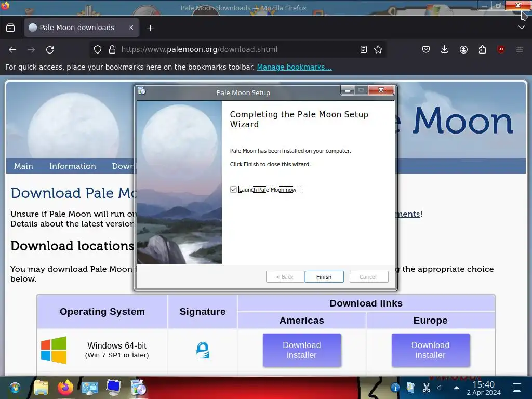Open tracking protection shield icon
Image resolution: width=532 pixels, height=399 pixels.
tap(98, 49)
